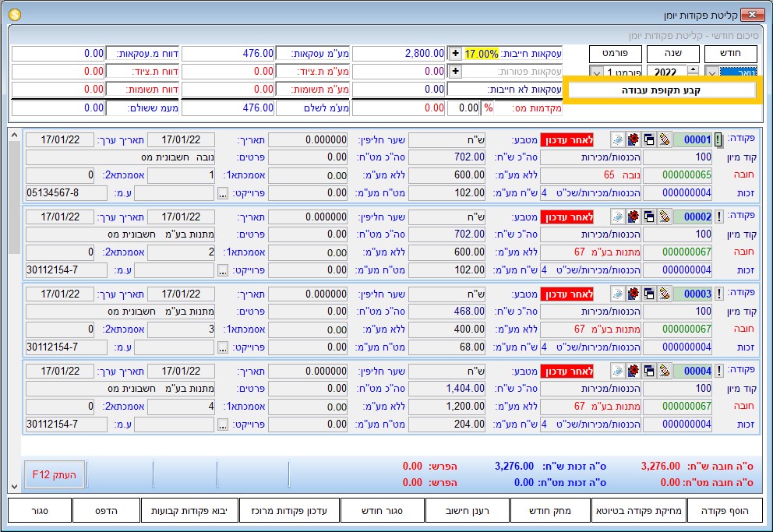Click the yellow 17.00% VAT rate value
Viewport: 773px width, 532px height.
pyautogui.click(x=481, y=53)
